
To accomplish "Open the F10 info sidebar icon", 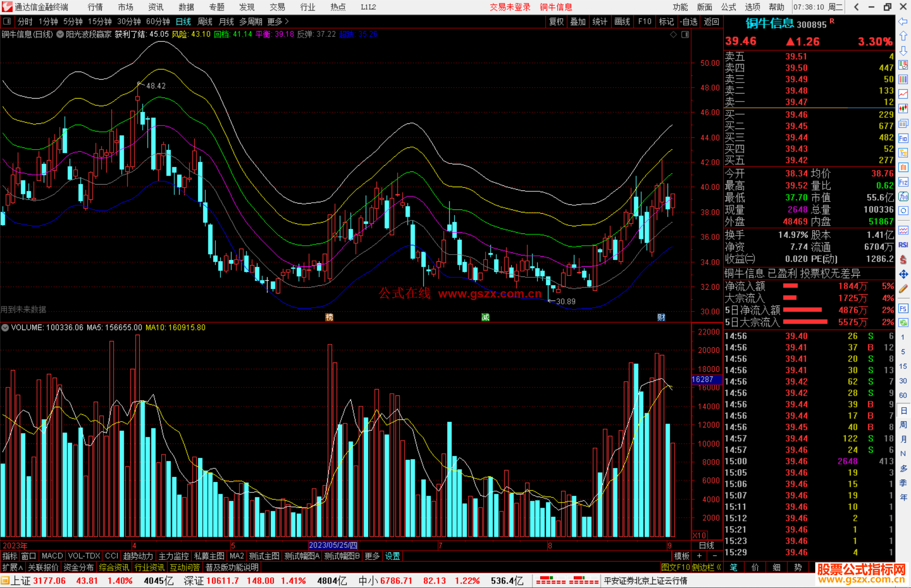I will (903, 138).
